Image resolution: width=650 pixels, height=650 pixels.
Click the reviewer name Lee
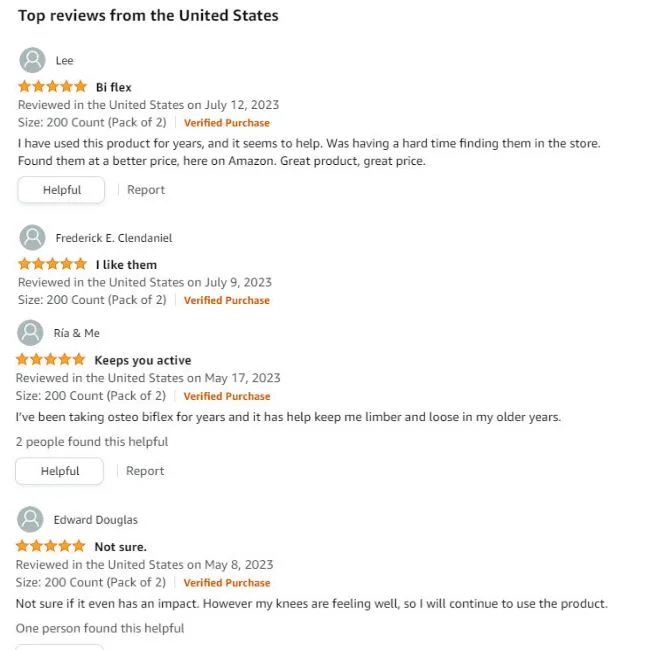[65, 61]
